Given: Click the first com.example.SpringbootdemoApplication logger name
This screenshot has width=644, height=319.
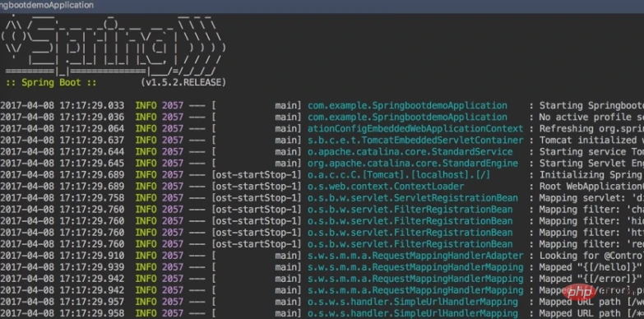Looking at the screenshot, I should (x=407, y=105).
